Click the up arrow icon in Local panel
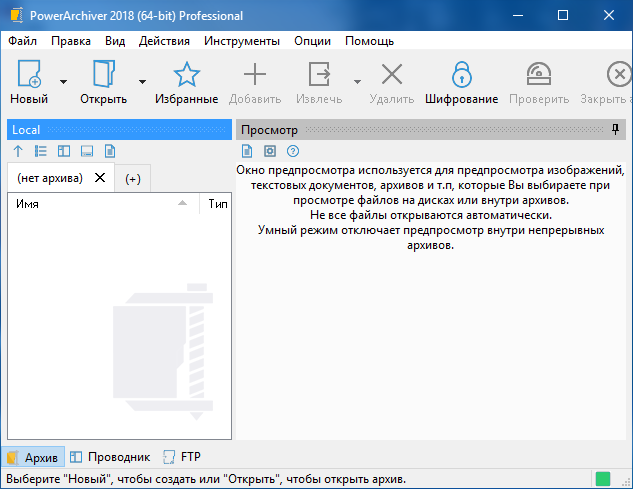The height and width of the screenshot is (489, 633). tap(18, 151)
